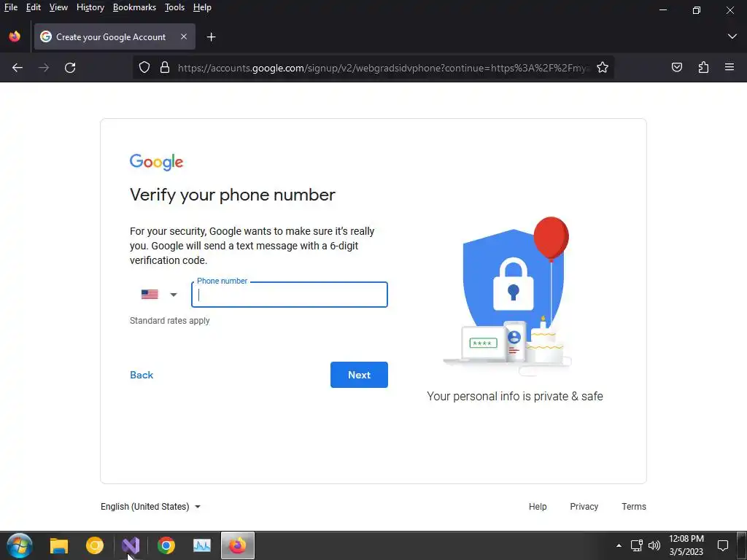Open the performance monitor graph taskbar icon
The image size is (747, 560).
[202, 545]
